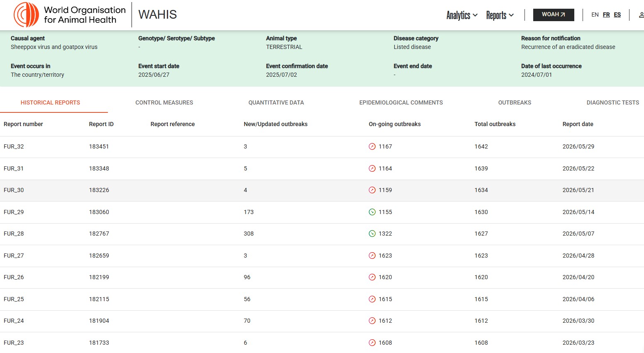Image resolution: width=644 pixels, height=353 pixels.
Task: Click green trend icon beside 1322
Action: coord(372,234)
